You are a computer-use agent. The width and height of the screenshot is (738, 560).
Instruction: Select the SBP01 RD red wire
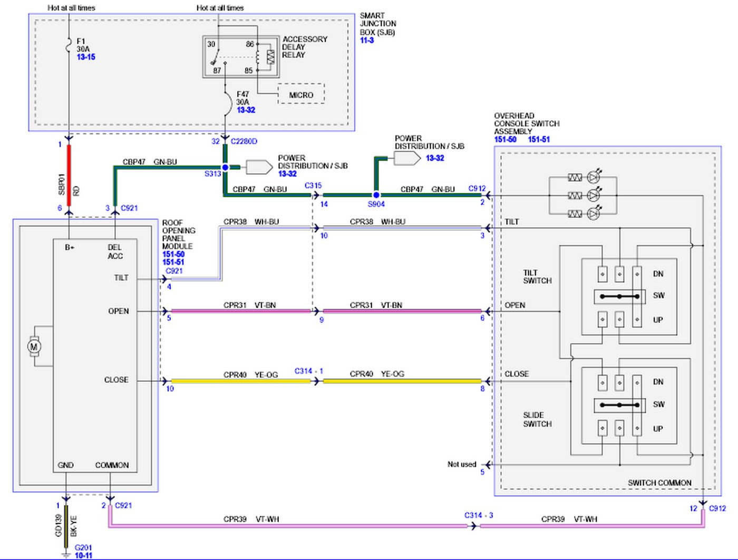coord(69,175)
